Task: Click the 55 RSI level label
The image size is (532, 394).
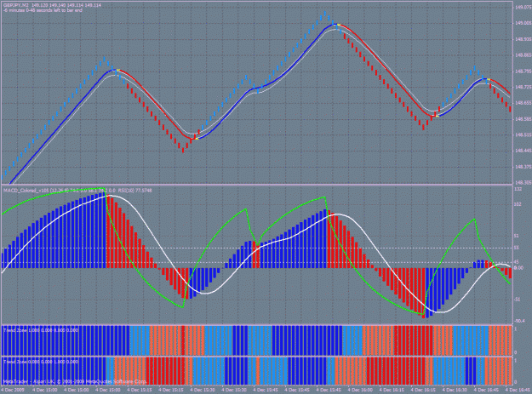Action: coord(517,248)
